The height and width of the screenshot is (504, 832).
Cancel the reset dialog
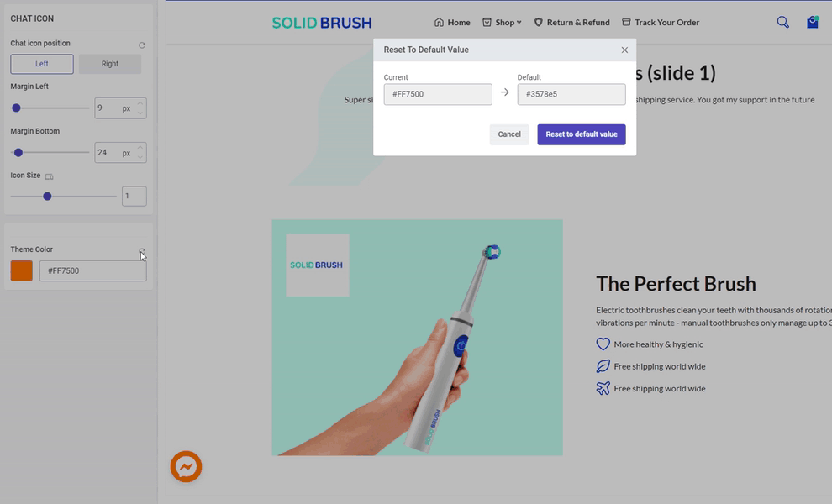pyautogui.click(x=509, y=134)
